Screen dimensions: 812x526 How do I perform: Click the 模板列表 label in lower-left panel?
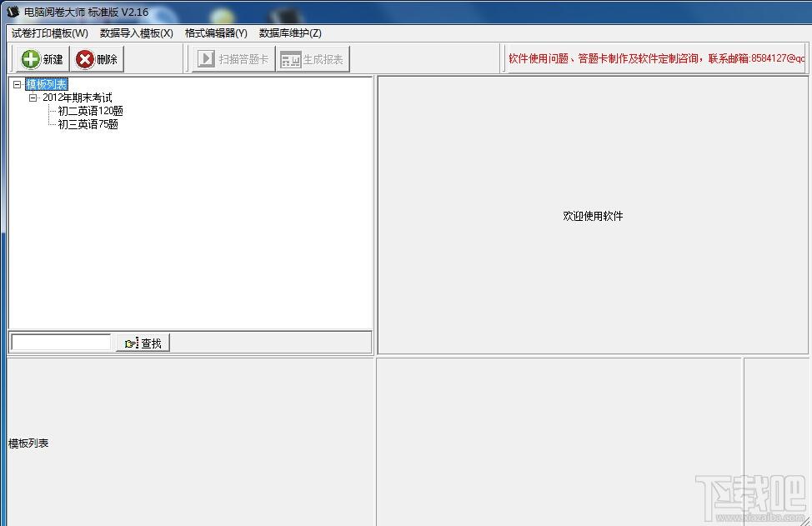pyautogui.click(x=28, y=443)
